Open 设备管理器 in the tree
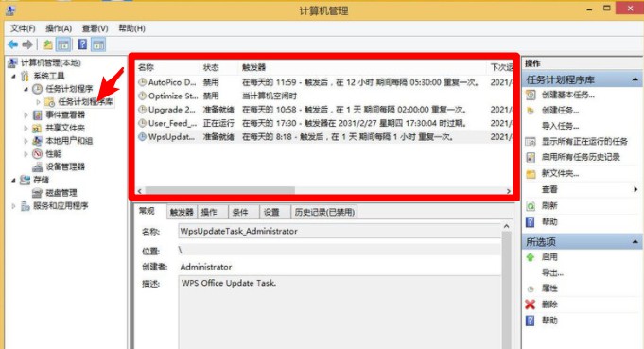 (x=65, y=166)
